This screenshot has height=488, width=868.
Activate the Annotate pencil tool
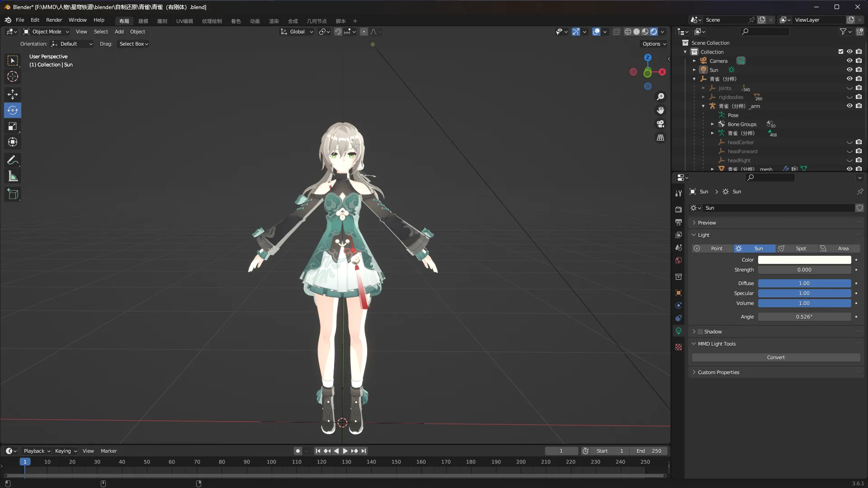13,160
